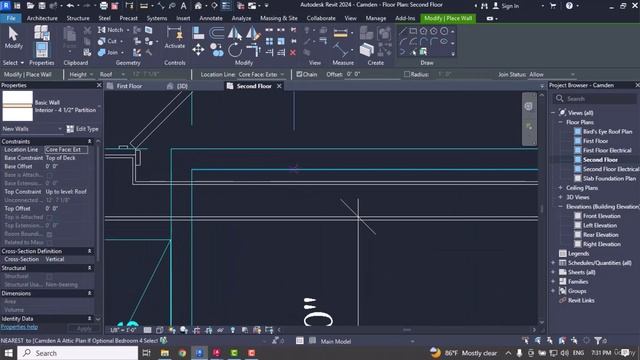
Task: Open the Massing & Site ribbon tab
Action: [279, 18]
